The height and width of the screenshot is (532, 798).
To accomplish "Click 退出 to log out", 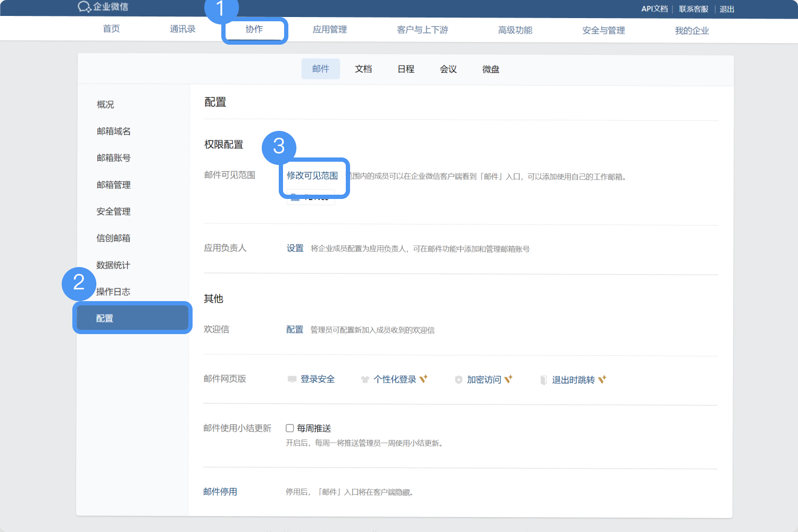I will click(x=727, y=9).
